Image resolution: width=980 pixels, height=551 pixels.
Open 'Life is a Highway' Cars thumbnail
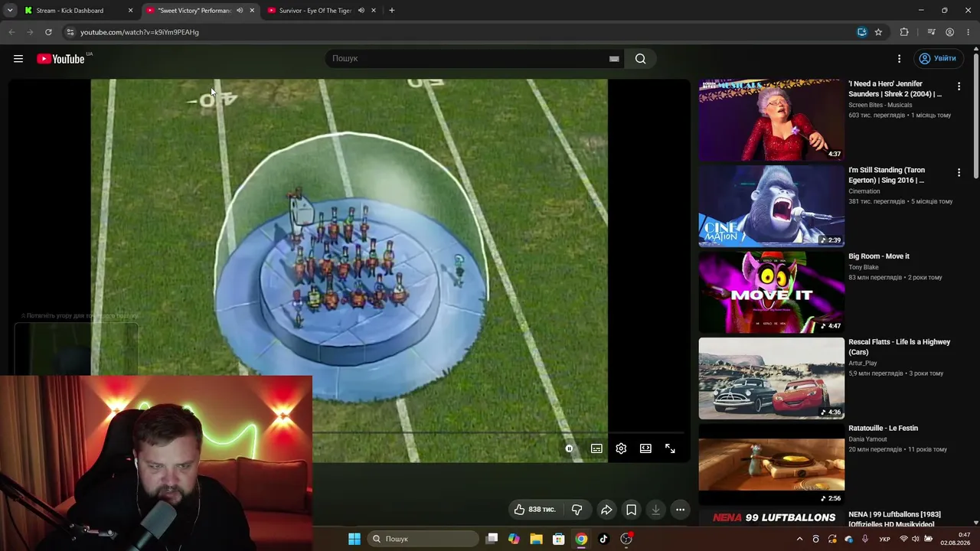[x=772, y=378]
